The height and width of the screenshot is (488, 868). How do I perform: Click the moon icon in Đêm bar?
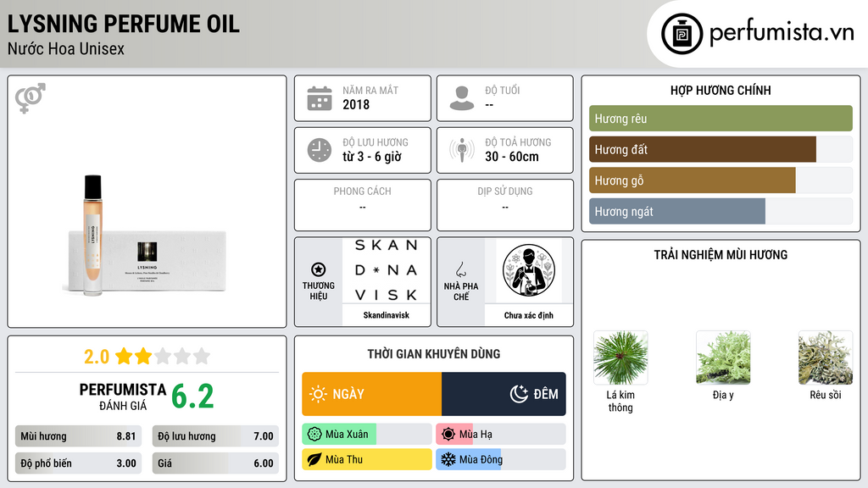[x=519, y=394]
